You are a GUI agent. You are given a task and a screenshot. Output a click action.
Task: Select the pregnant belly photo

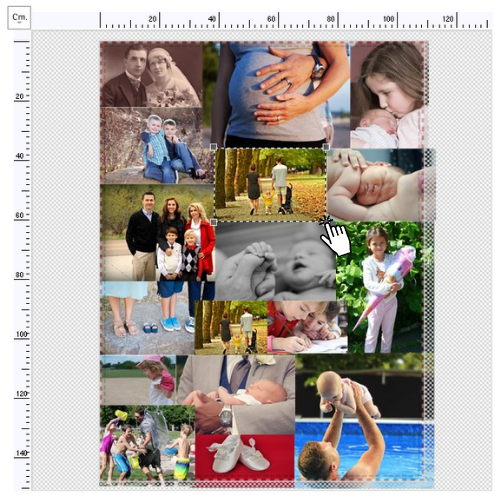281,94
